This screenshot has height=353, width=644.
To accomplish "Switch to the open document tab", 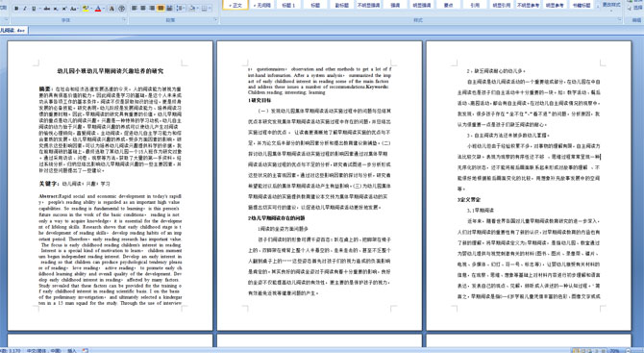I will pyautogui.click(x=13, y=30).
